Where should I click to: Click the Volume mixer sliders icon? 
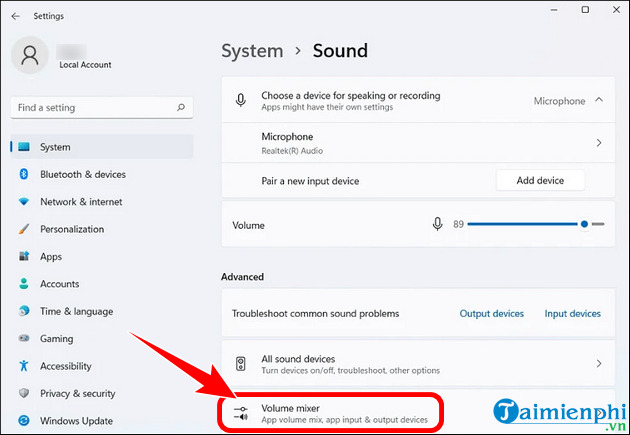point(241,413)
